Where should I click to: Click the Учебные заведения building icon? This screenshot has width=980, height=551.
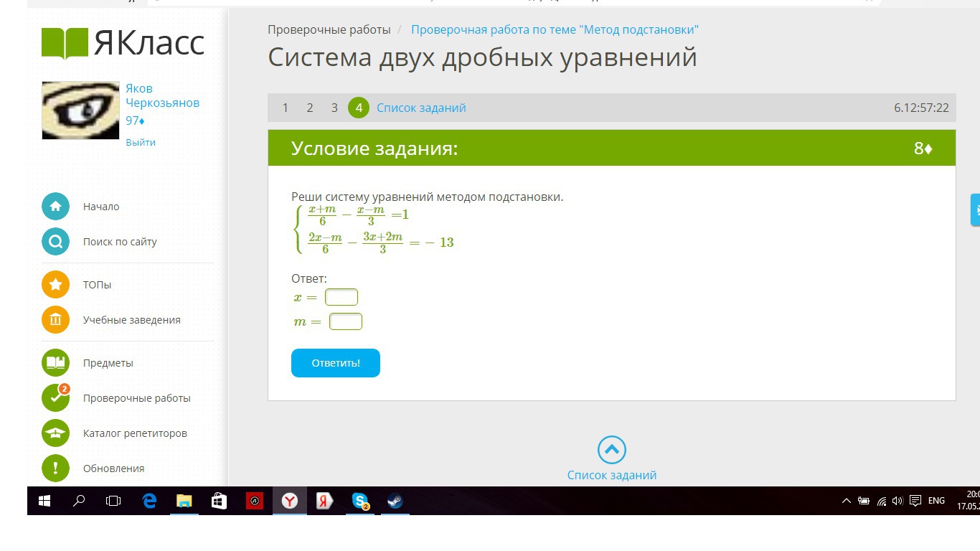click(55, 320)
